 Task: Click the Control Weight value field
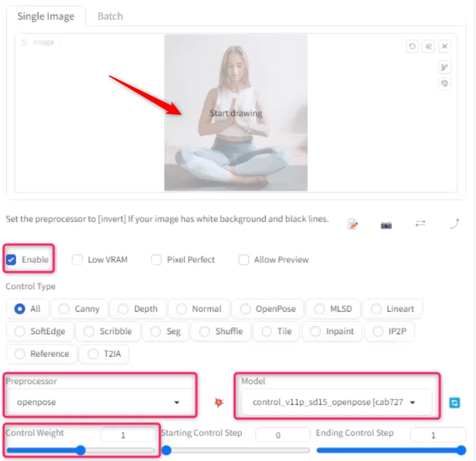tap(128, 435)
